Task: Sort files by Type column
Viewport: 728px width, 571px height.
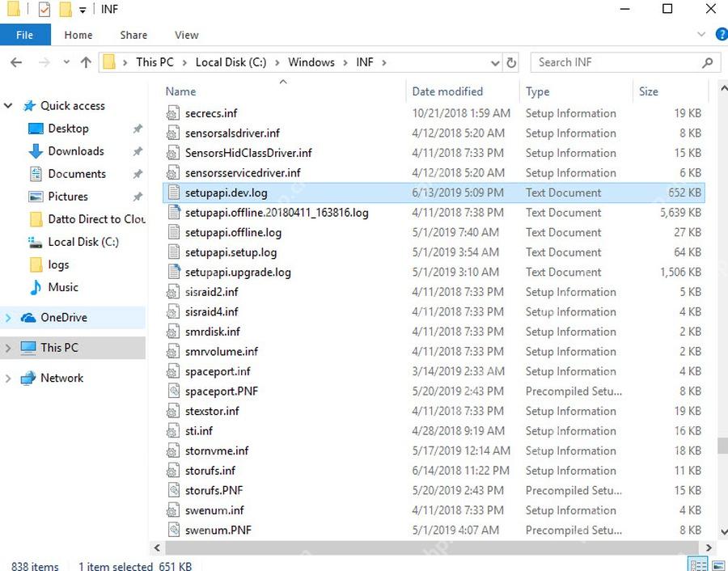Action: [537, 91]
